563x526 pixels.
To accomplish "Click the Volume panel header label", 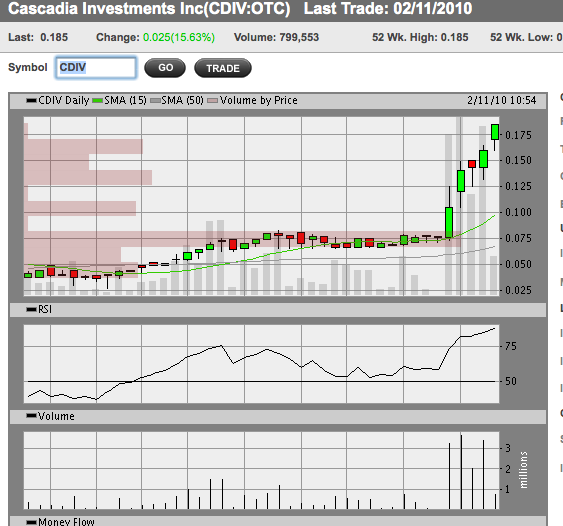I will 56,416.
